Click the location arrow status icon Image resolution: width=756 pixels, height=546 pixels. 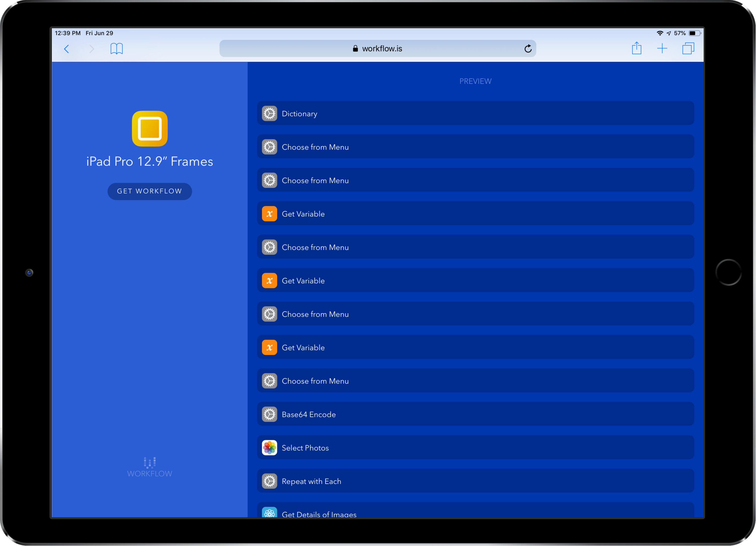[x=669, y=33]
